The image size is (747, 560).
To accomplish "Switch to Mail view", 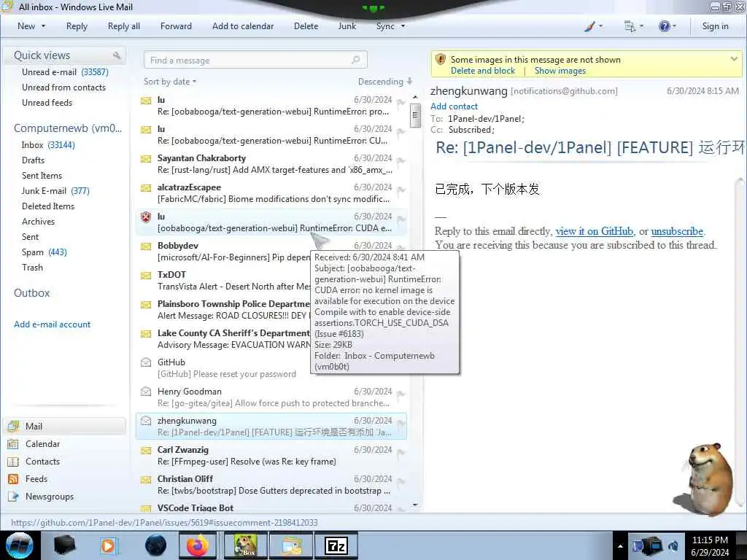I will (65, 426).
